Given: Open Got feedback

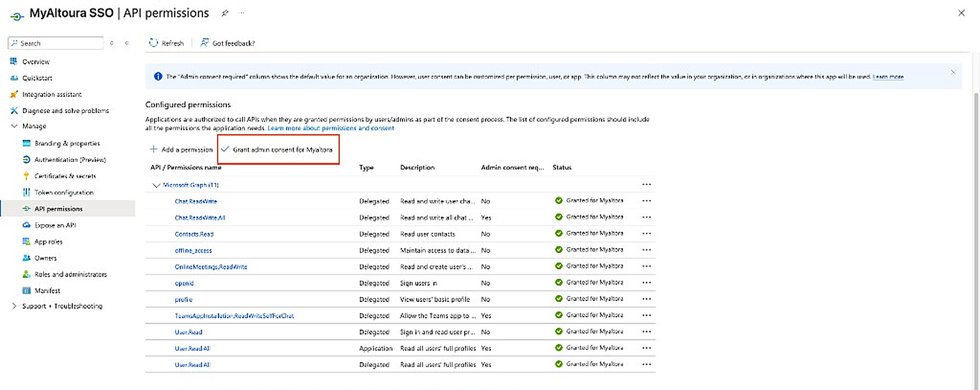Looking at the screenshot, I should click(x=227, y=43).
